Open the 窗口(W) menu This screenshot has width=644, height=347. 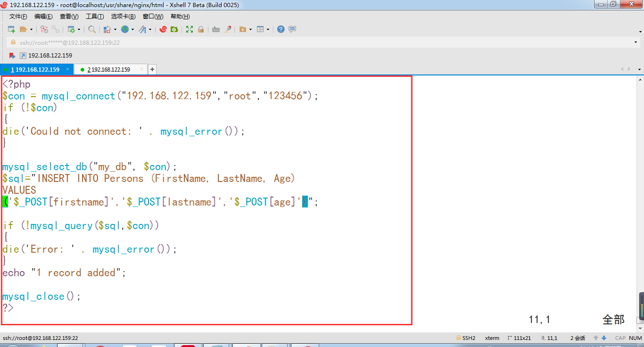[x=153, y=17]
